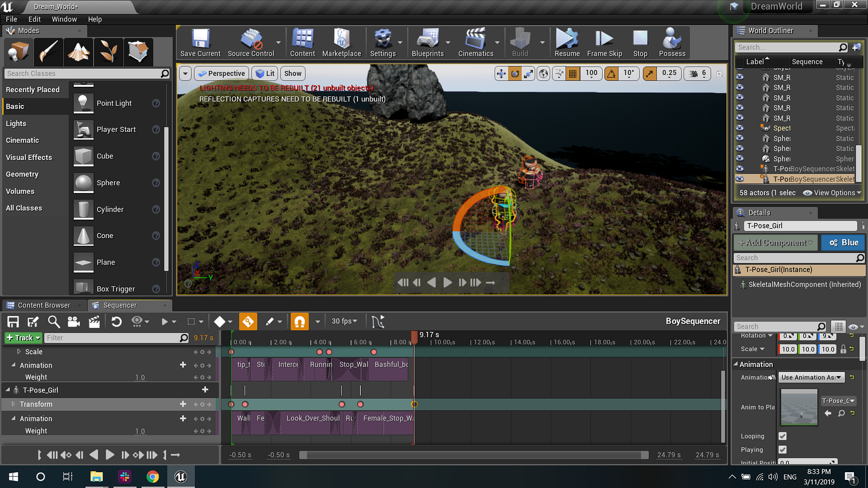868x488 pixels.
Task: Uncheck the Playing checkbox
Action: point(782,450)
